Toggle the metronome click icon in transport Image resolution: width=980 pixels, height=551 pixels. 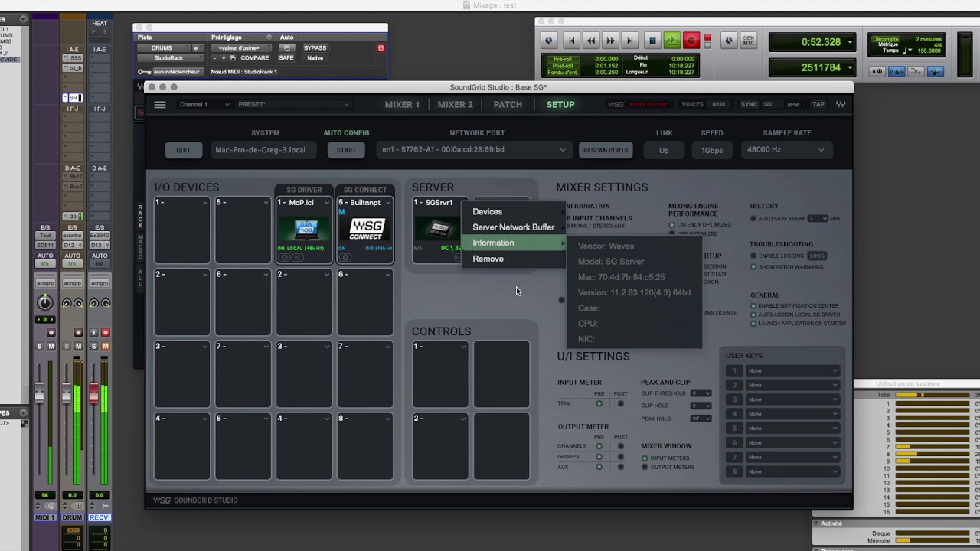pos(896,71)
